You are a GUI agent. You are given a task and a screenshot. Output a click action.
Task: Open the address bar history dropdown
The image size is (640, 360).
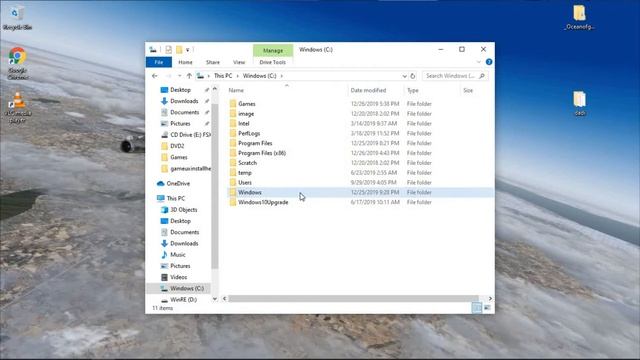tap(404, 76)
